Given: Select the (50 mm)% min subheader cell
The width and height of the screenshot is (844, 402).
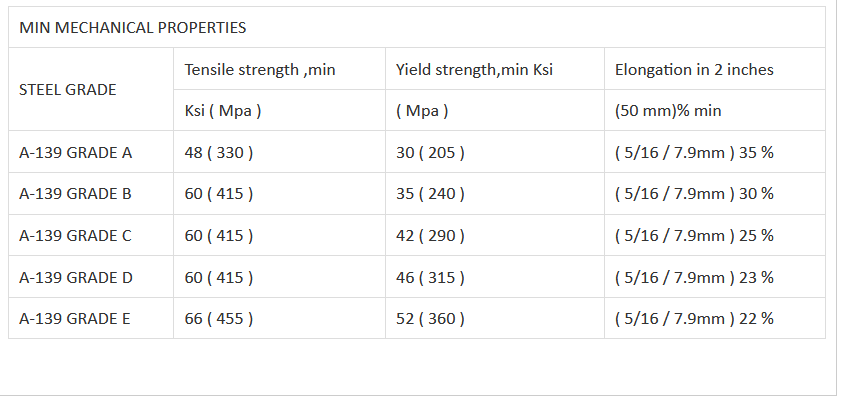Looking at the screenshot, I should click(x=668, y=111).
